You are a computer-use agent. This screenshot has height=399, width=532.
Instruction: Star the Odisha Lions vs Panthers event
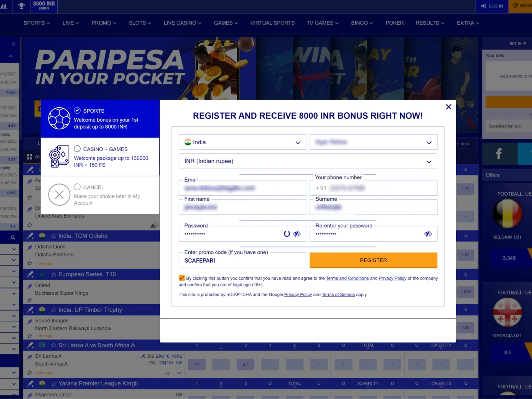coord(30,263)
